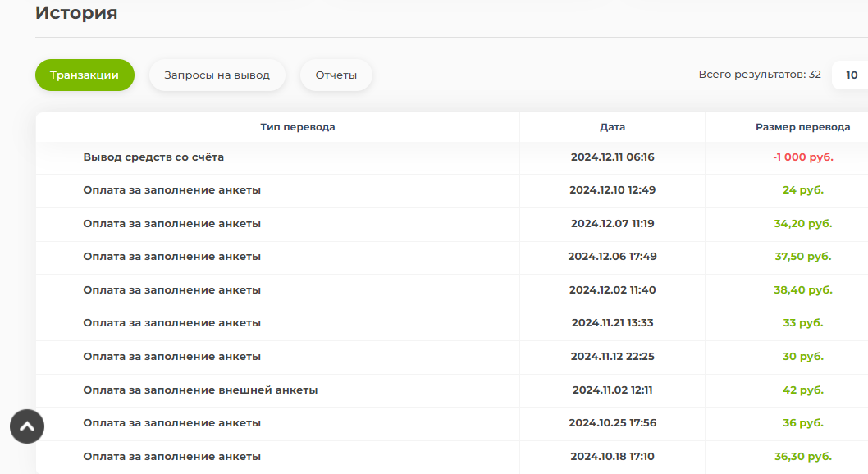The width and height of the screenshot is (868, 474).
Task: Switch to Запросы на вывод tab
Action: (x=217, y=75)
